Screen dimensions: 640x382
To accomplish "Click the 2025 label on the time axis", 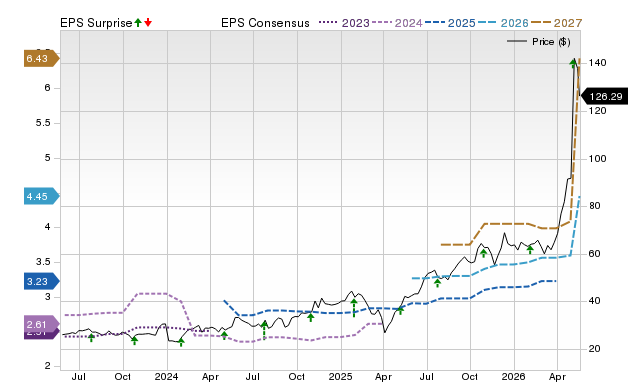I will (340, 376).
